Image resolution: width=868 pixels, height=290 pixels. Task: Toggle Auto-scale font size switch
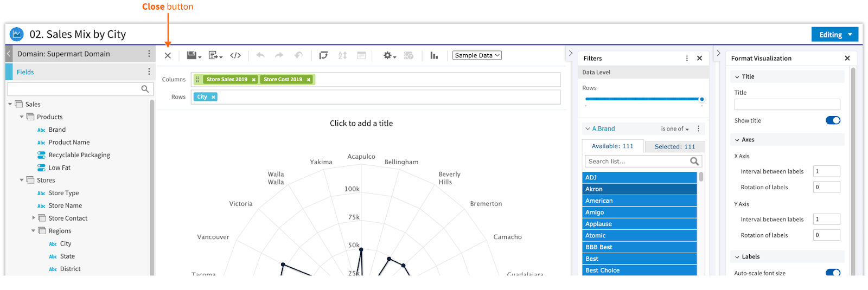pos(833,273)
